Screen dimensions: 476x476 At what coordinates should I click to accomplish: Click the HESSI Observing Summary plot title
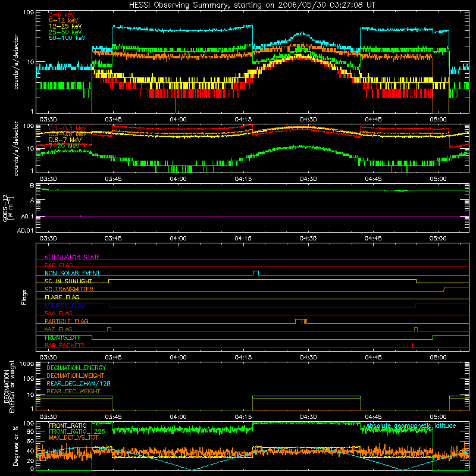coord(252,5)
